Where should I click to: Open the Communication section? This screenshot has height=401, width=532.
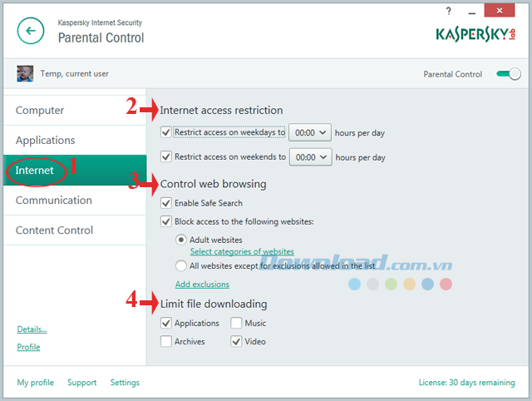point(75,200)
